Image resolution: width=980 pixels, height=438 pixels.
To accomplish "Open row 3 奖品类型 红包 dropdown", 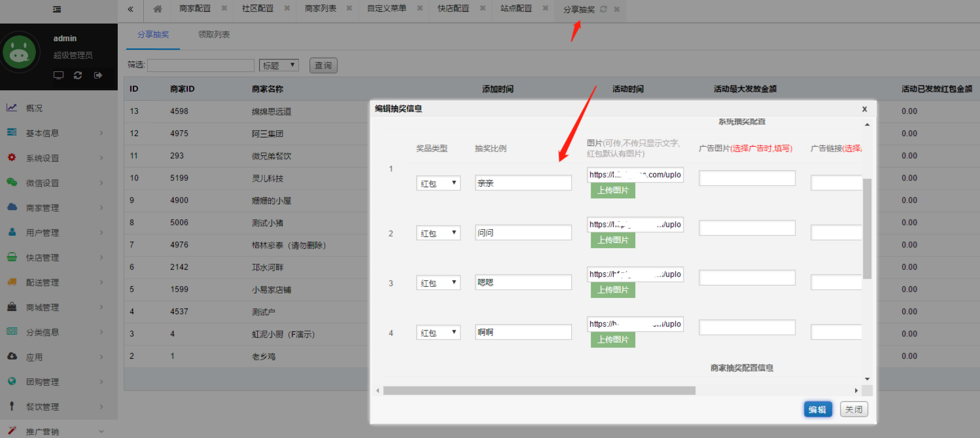I will 438,283.
